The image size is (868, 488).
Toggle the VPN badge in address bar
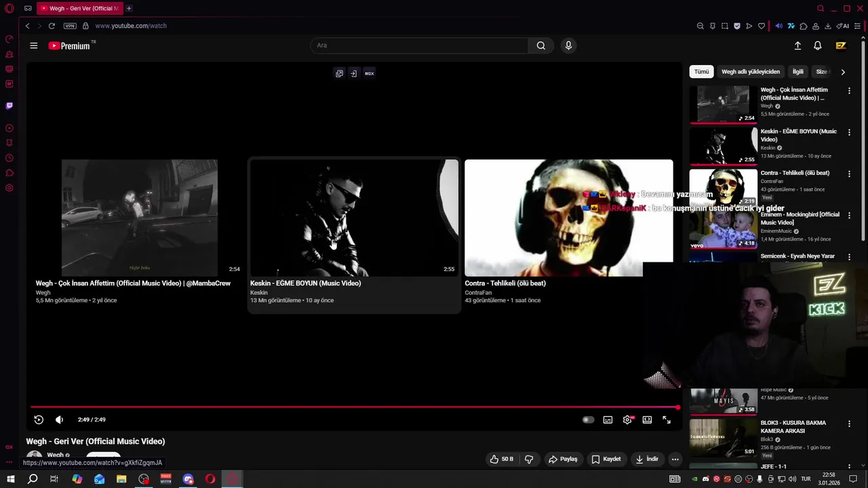click(70, 26)
